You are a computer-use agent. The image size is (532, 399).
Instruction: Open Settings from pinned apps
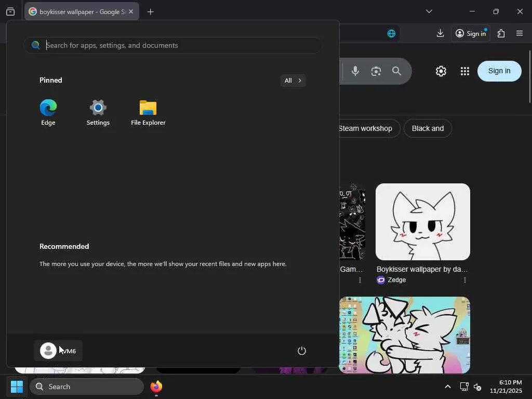pyautogui.click(x=98, y=113)
